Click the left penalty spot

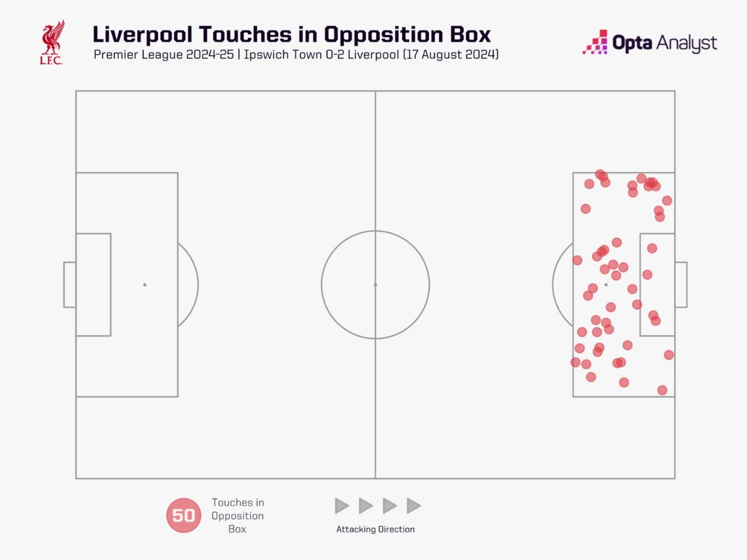[145, 285]
